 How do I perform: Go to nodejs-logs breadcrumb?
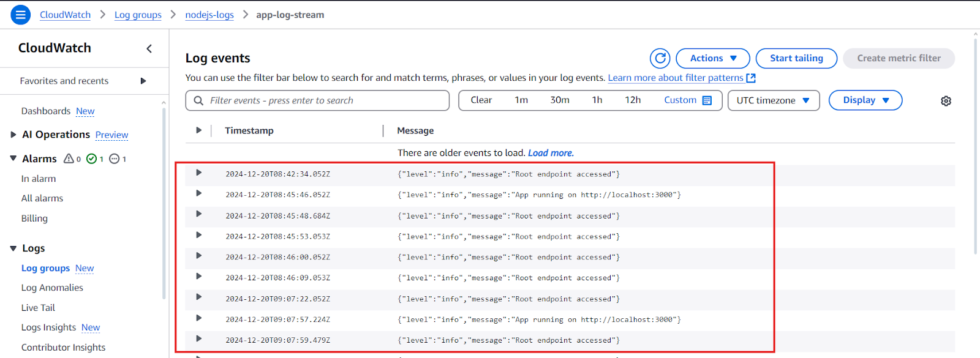[209, 15]
